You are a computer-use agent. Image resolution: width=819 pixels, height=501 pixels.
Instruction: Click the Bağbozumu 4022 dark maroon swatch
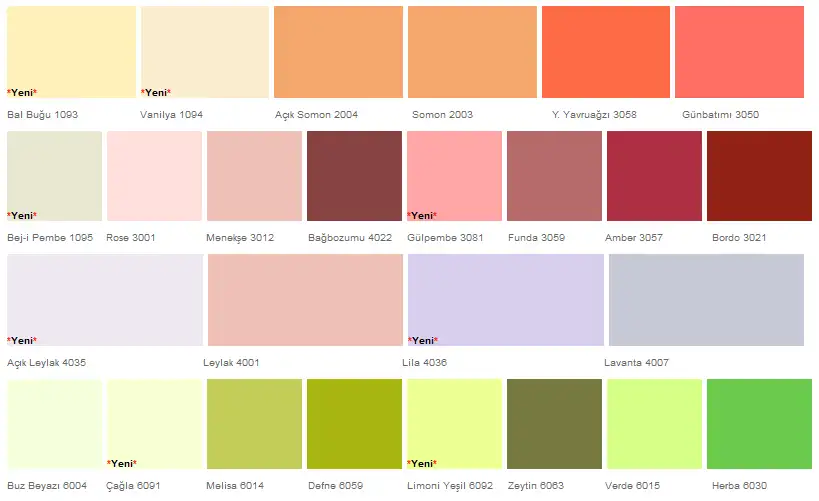[354, 176]
